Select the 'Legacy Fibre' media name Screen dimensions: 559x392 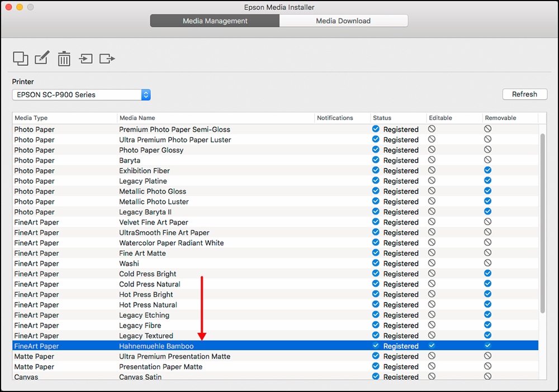(x=140, y=326)
